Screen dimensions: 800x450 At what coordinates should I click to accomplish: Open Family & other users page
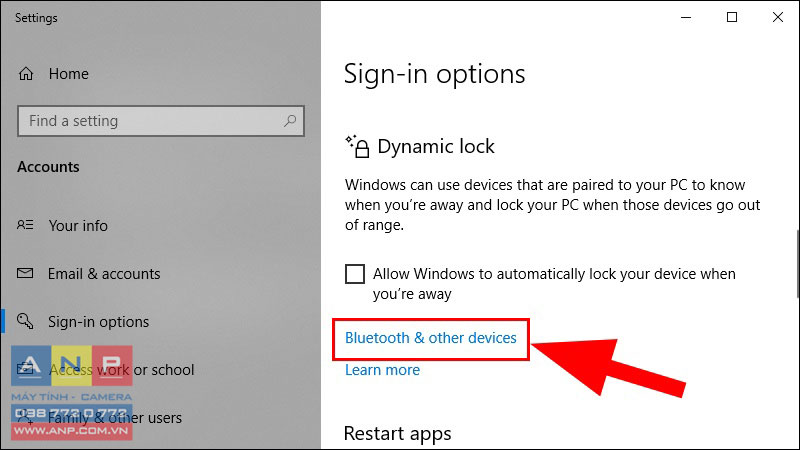pyautogui.click(x=115, y=418)
